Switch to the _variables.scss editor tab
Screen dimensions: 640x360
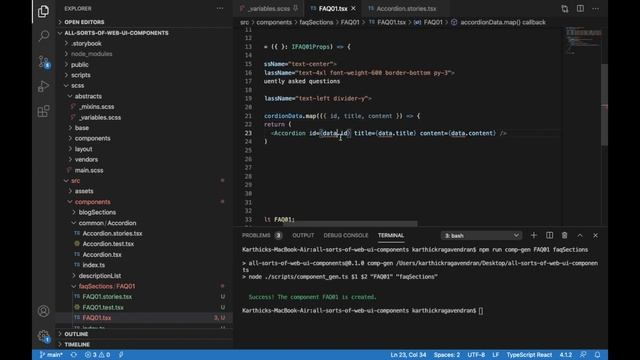click(x=269, y=9)
